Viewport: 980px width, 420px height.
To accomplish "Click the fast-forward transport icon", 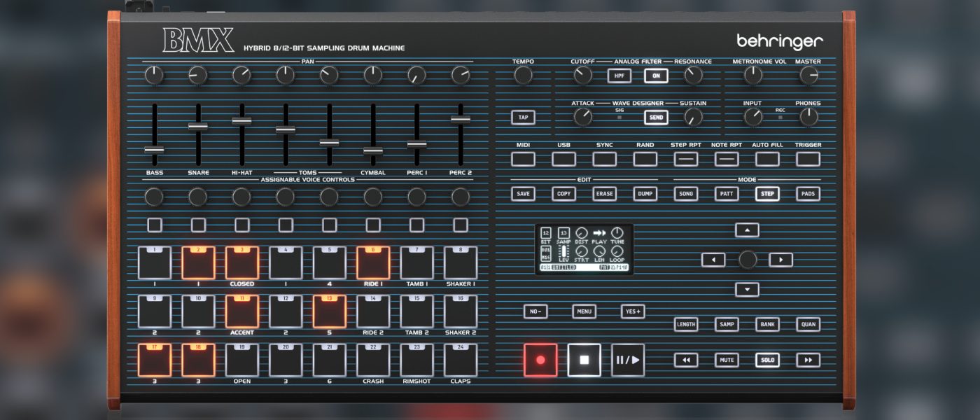I will [808, 360].
